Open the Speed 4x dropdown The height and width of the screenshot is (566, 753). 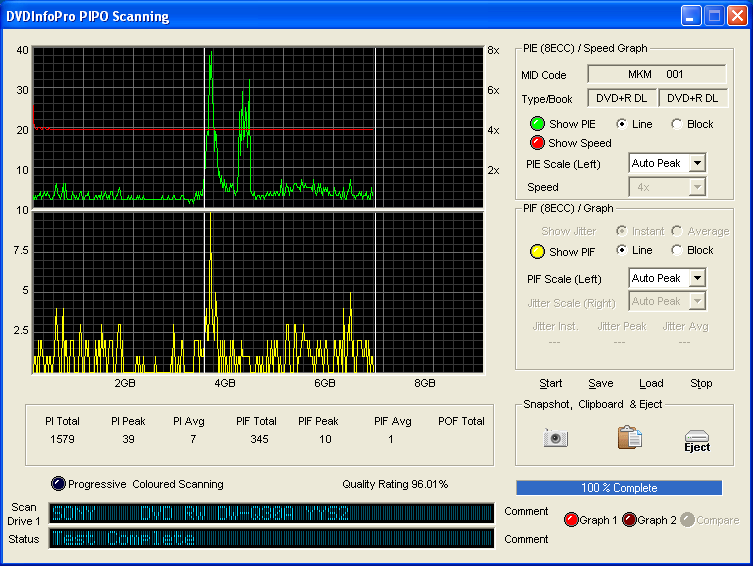697,187
